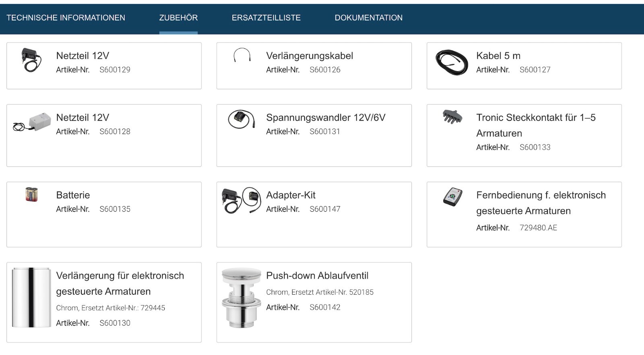Click the Adapter-Kit product image
The image size is (644, 355).
pyautogui.click(x=241, y=200)
